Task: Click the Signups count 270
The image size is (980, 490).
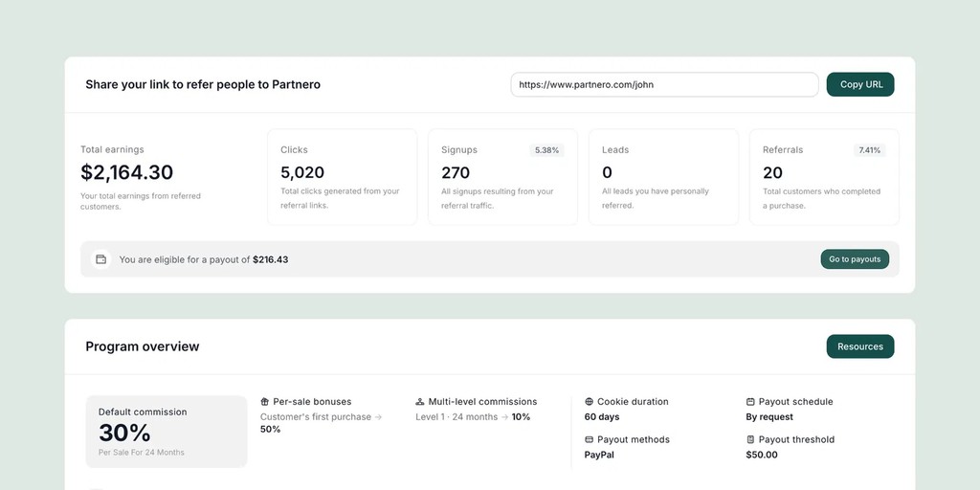Action: point(456,172)
